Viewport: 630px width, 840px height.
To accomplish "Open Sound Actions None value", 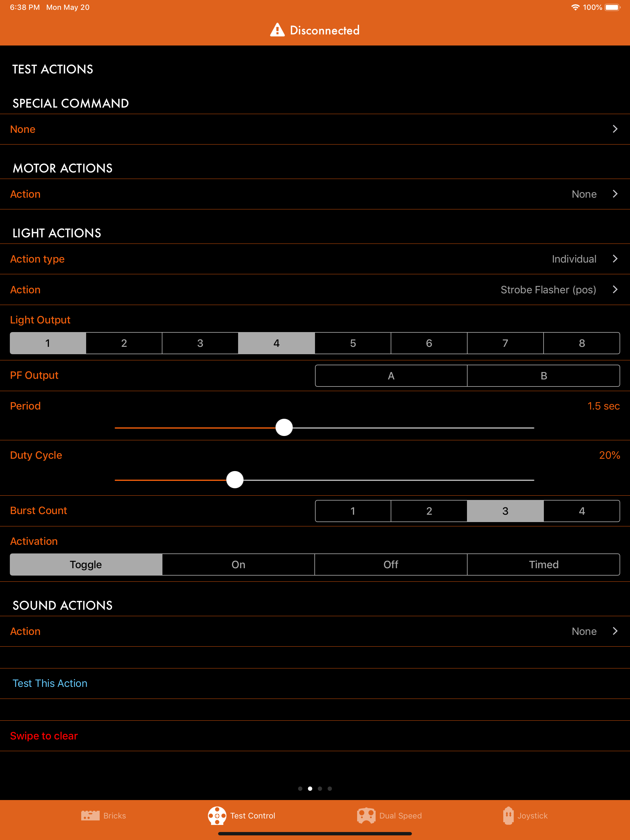I will click(x=584, y=631).
